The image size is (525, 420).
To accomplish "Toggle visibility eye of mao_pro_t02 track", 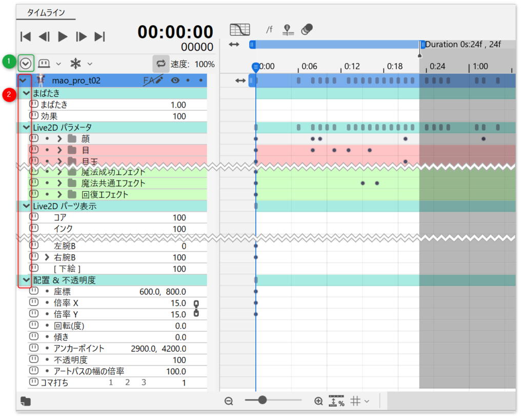I will [x=175, y=81].
